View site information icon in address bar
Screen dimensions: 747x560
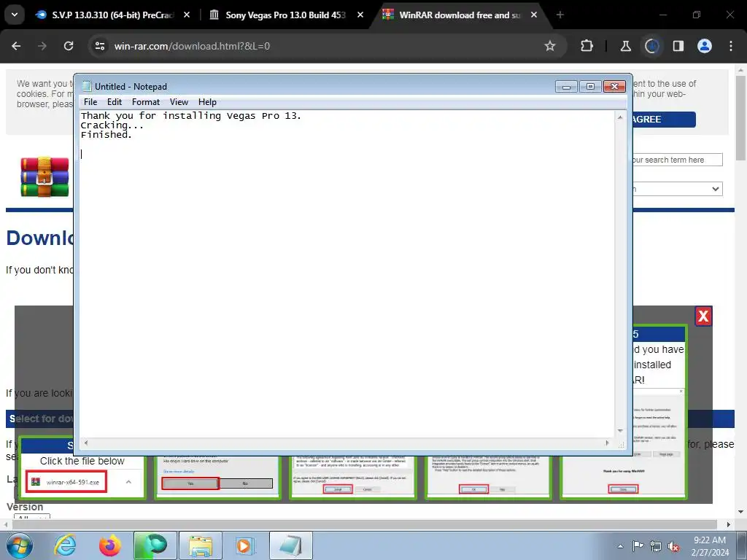click(99, 46)
